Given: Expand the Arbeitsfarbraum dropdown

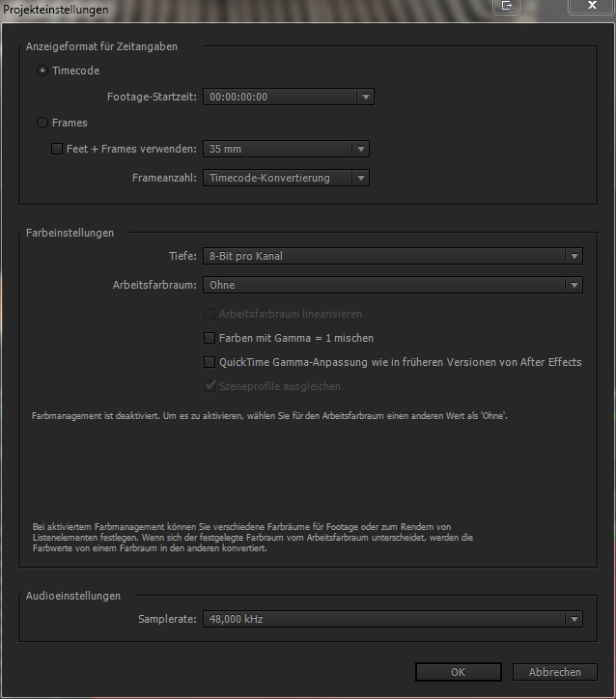Looking at the screenshot, I should pyautogui.click(x=392, y=285).
